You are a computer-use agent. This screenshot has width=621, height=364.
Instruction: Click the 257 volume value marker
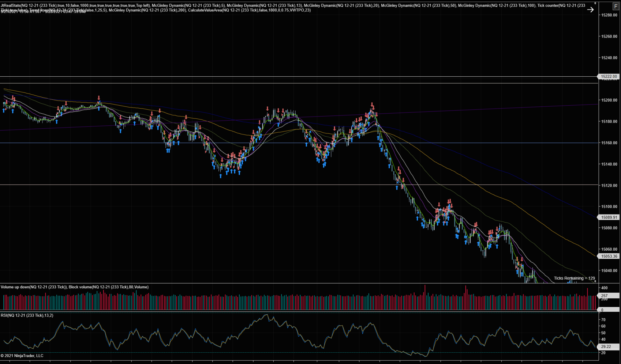609,296
